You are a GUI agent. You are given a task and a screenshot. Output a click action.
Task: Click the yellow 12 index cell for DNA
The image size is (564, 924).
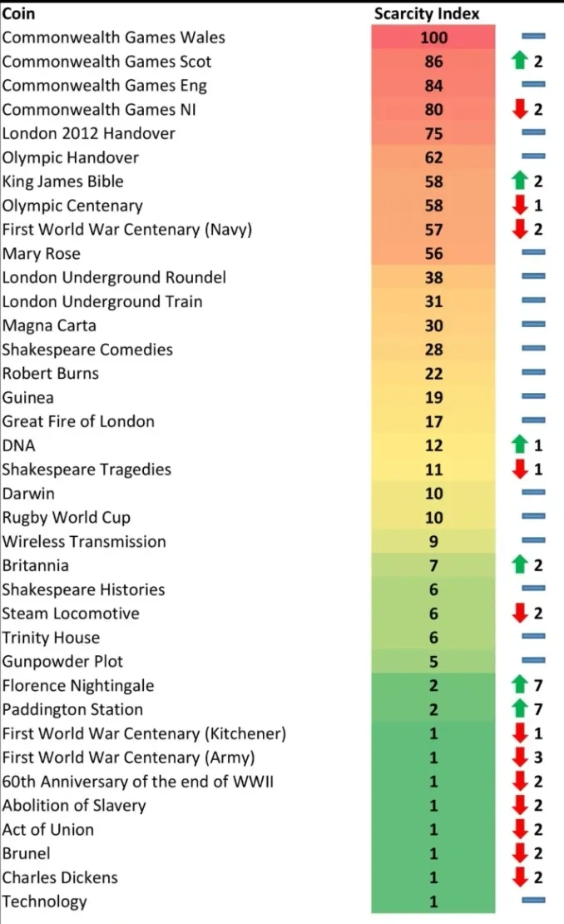coord(433,445)
